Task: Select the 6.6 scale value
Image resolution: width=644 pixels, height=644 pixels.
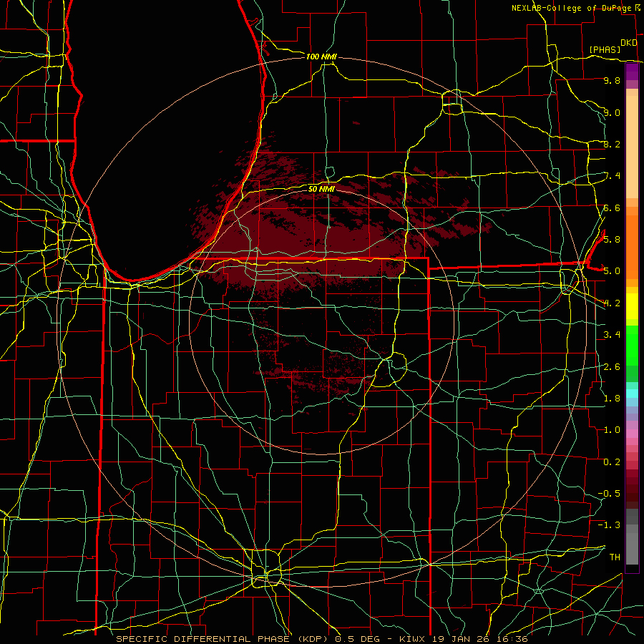Action: (612, 208)
